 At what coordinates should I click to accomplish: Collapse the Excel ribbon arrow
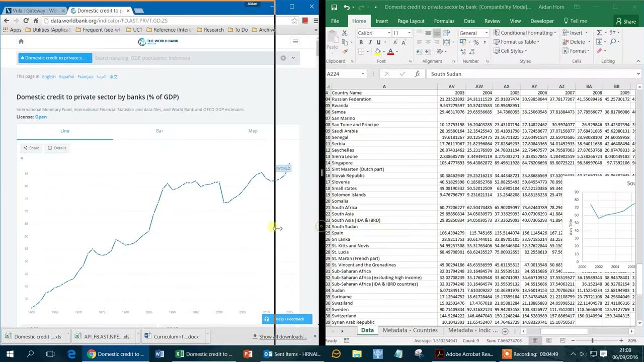point(638,61)
